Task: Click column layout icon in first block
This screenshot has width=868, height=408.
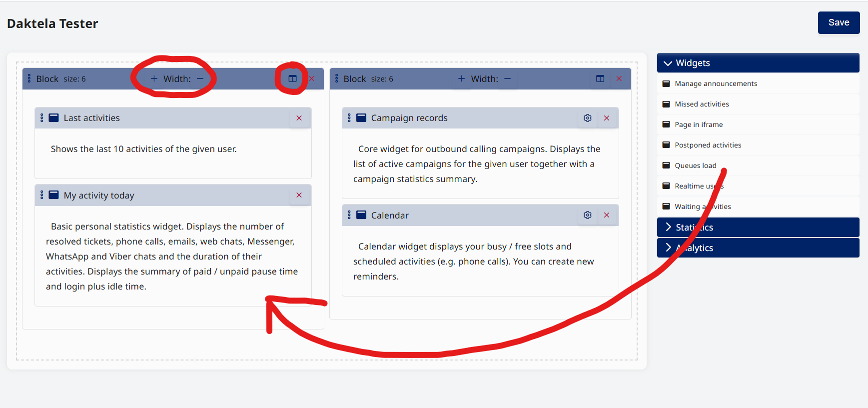Action: pos(292,79)
